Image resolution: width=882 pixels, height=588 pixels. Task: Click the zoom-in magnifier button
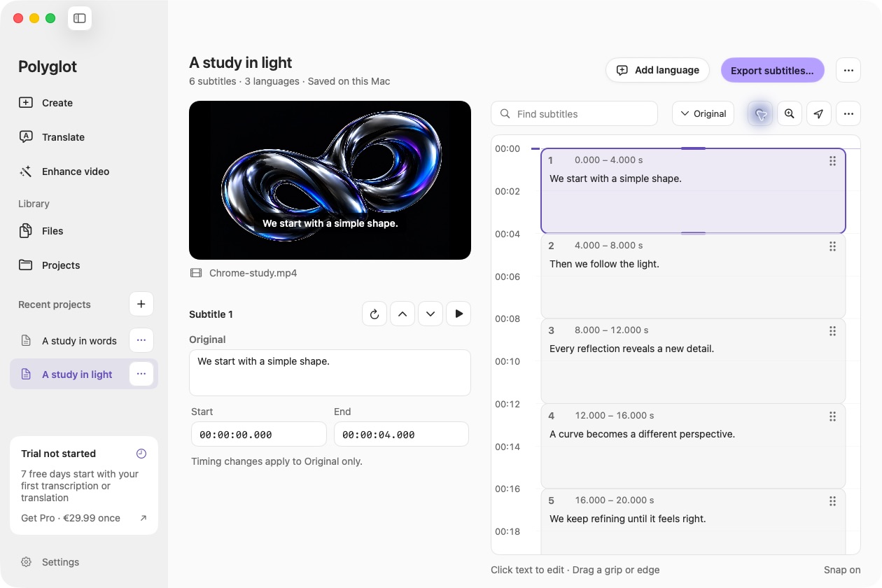click(790, 114)
